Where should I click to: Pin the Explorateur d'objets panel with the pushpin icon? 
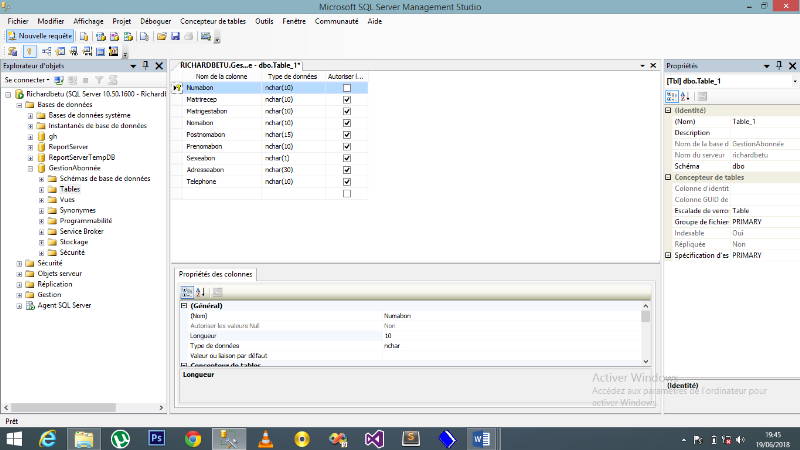[x=146, y=65]
